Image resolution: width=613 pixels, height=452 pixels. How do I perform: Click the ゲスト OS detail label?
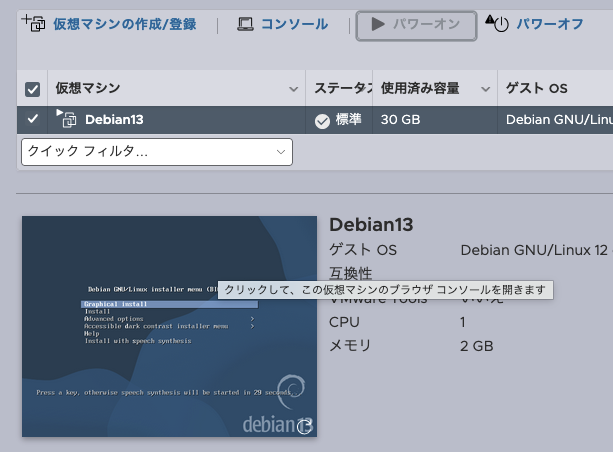tap(363, 250)
